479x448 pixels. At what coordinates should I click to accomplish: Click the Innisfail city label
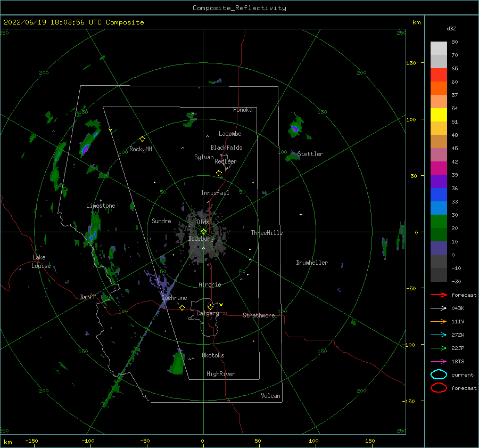(215, 193)
